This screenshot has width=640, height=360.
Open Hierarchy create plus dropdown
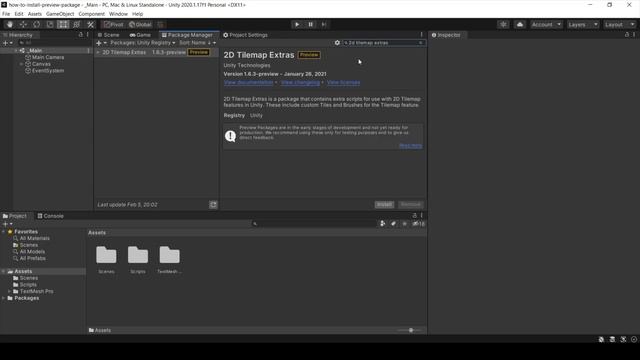(x=7, y=43)
